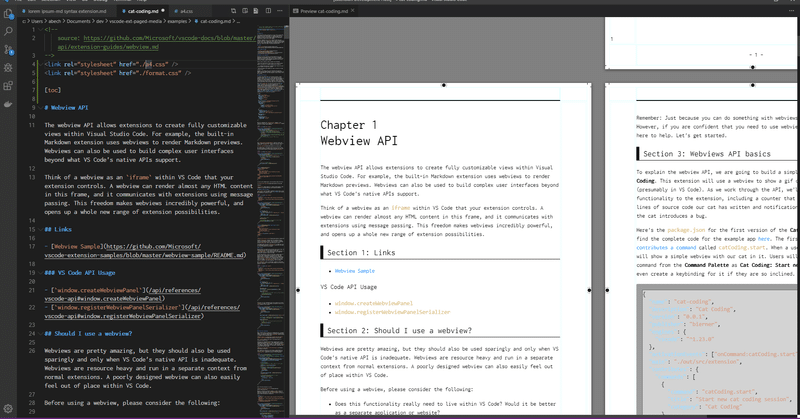Click 'Chapter 1' title in preview

pyautogui.click(x=348, y=125)
